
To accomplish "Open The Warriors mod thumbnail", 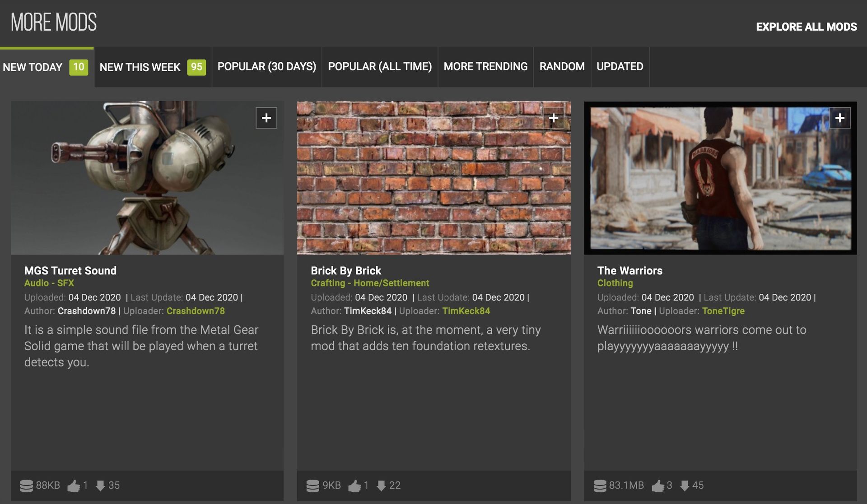I will [720, 178].
